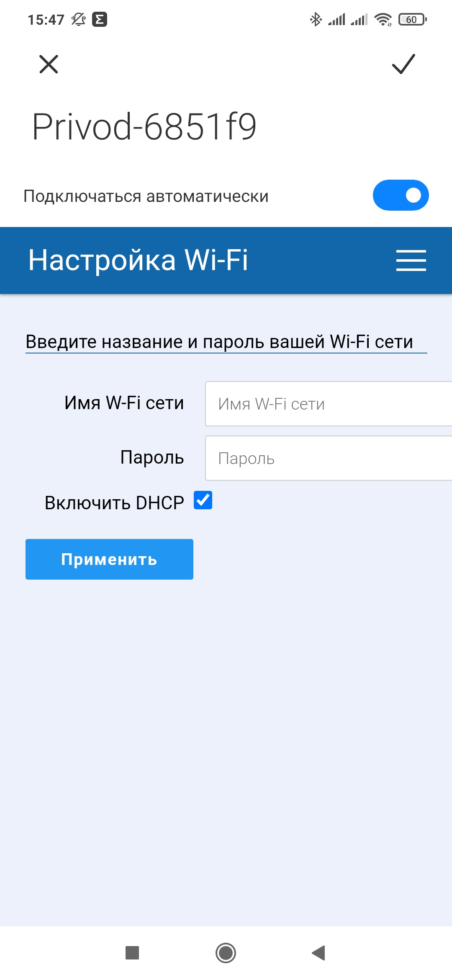Tap the Bluetooth status bar icon
The height and width of the screenshot is (980, 452).
point(316,19)
